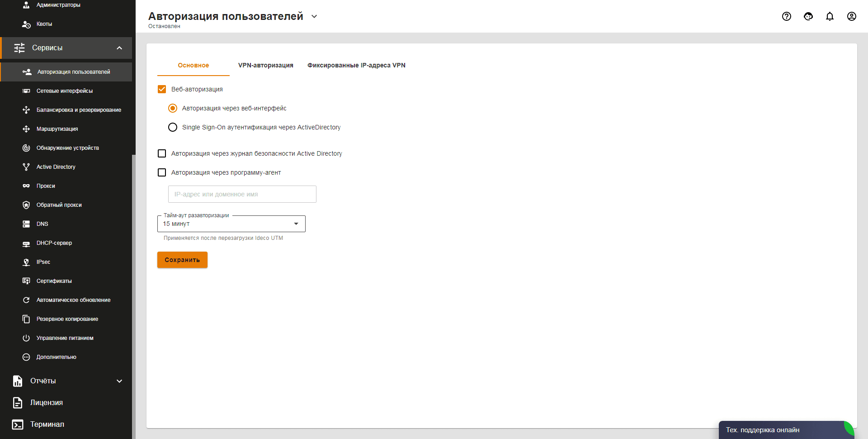
Task: Open the Маршрутизация menu label
Action: [57, 129]
